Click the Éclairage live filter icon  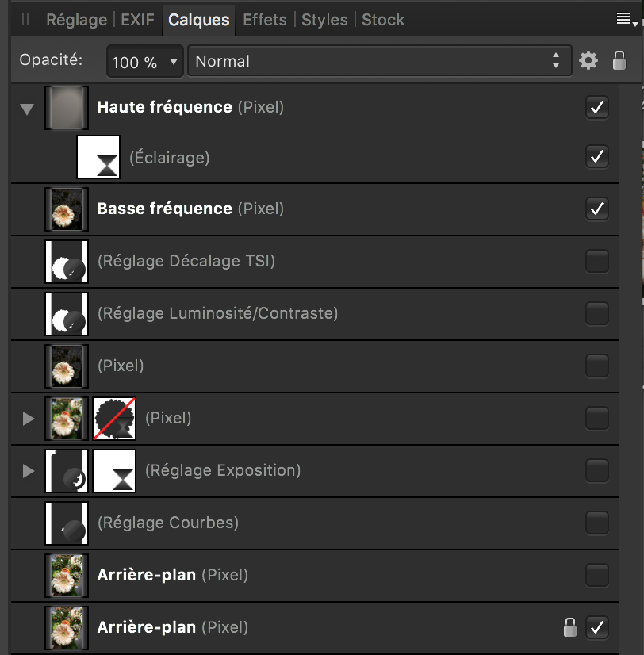[x=98, y=157]
